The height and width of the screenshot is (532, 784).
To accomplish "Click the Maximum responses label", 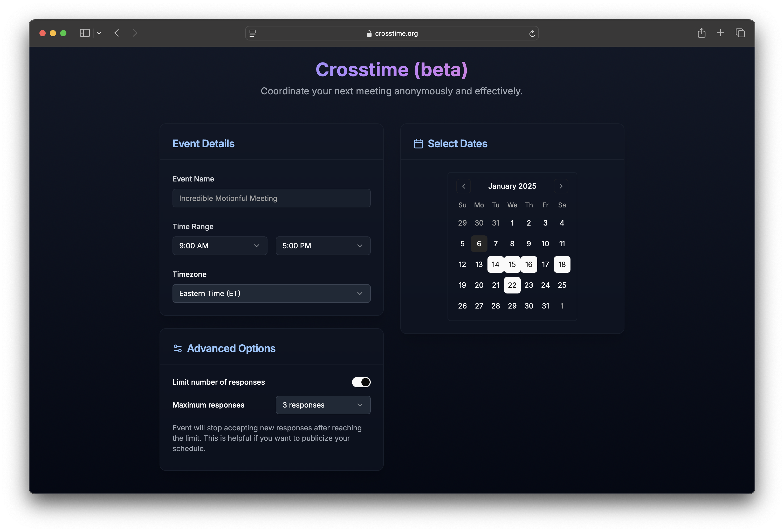I will pos(208,405).
